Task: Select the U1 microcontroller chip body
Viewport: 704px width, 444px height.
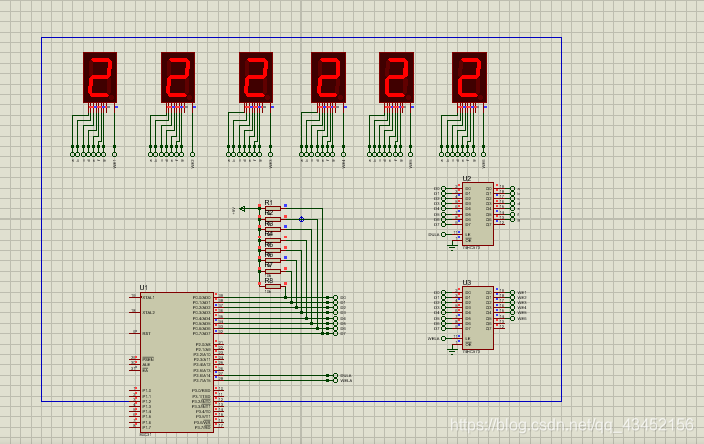Action: [x=176, y=362]
